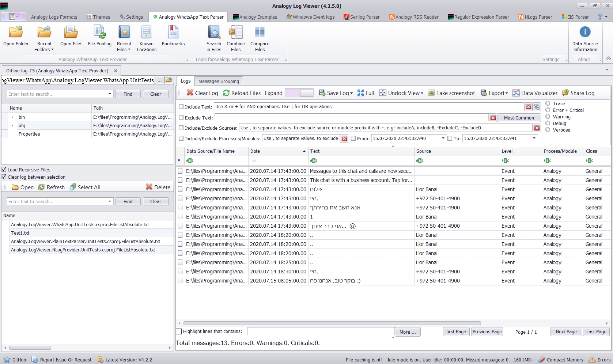The height and width of the screenshot is (364, 613).
Task: Share Log with others
Action: point(578,93)
